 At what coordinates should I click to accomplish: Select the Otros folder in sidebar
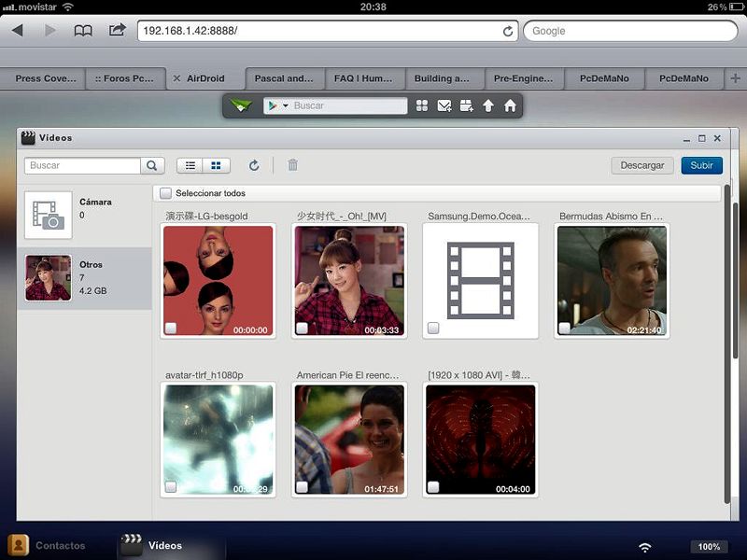pyautogui.click(x=85, y=278)
